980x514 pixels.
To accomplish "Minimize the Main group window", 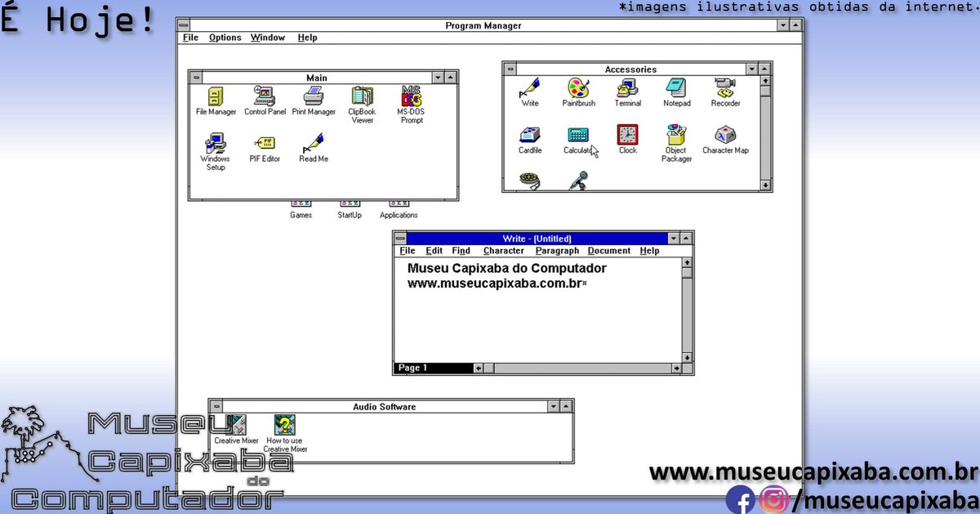I will pos(439,78).
